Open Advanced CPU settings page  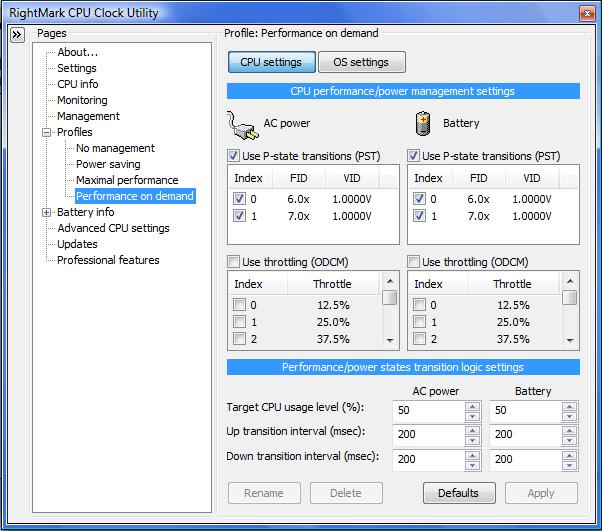(113, 228)
